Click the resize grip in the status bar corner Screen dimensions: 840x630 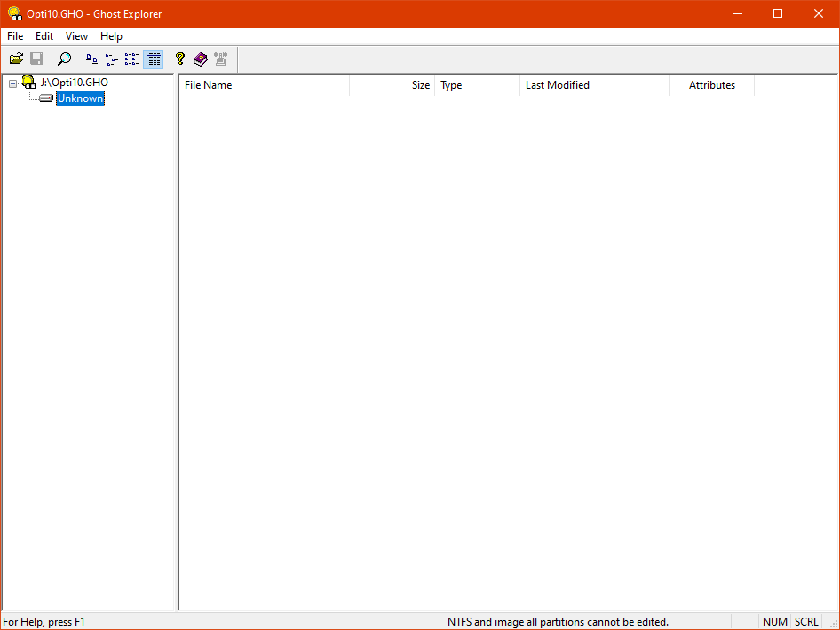(833, 624)
